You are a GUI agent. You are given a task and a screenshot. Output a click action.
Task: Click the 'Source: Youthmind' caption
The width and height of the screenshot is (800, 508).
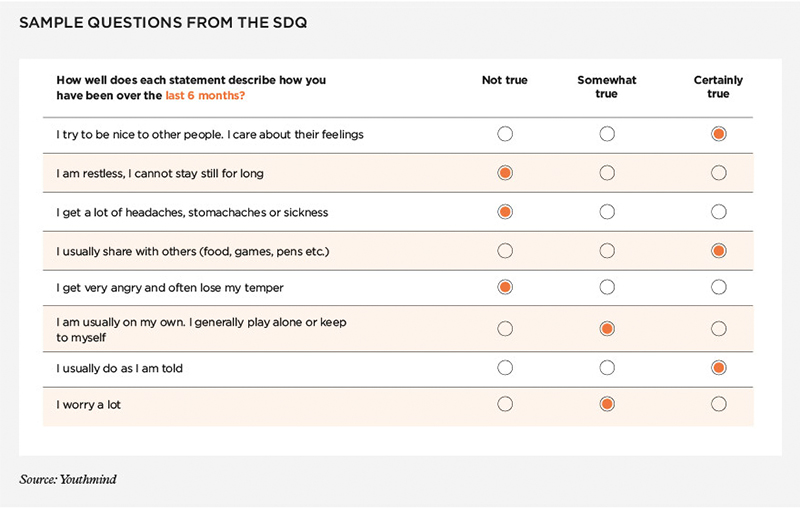(x=67, y=480)
